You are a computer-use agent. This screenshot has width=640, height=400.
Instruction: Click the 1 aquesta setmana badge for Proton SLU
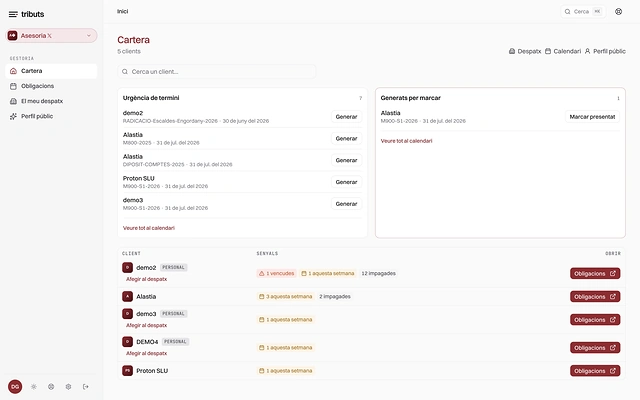(x=286, y=371)
